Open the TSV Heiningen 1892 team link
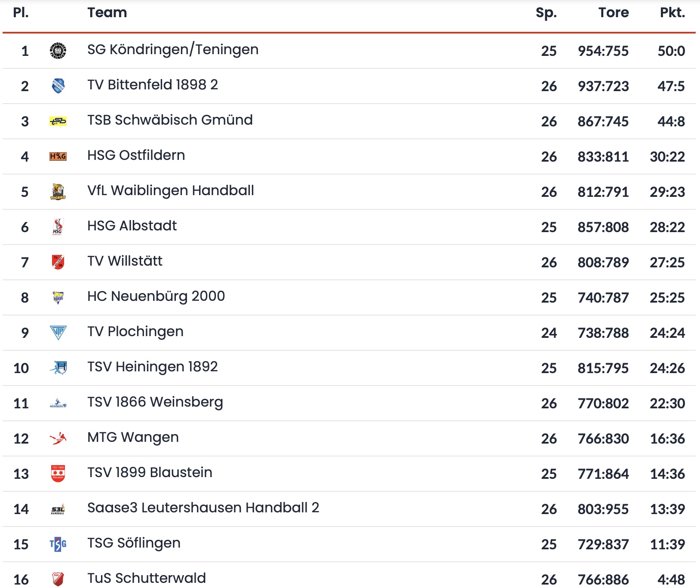The image size is (700, 588). (153, 367)
